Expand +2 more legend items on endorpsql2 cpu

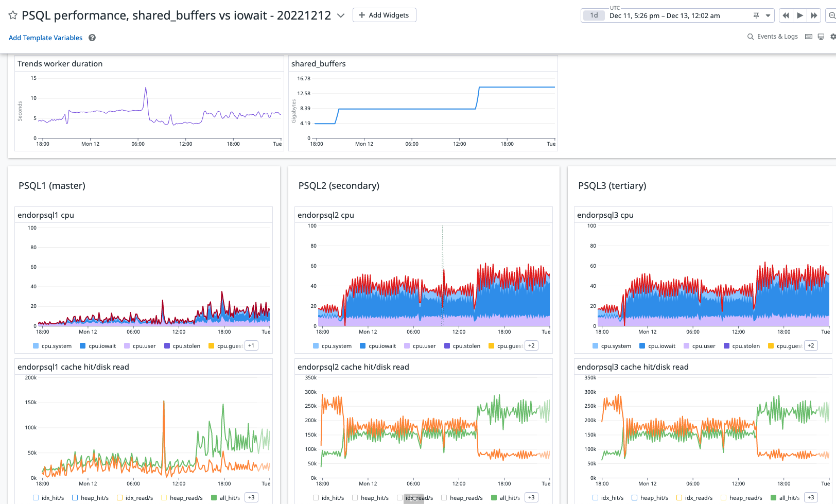[x=531, y=345]
